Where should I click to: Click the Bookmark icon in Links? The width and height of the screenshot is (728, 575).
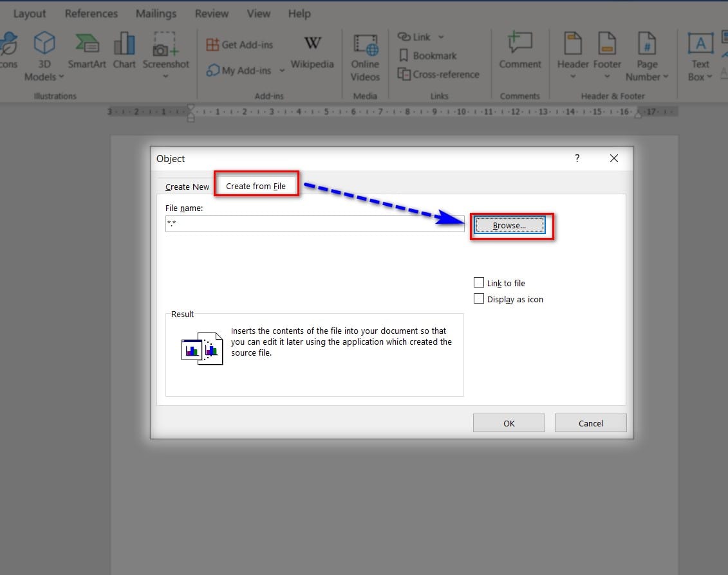click(x=404, y=56)
